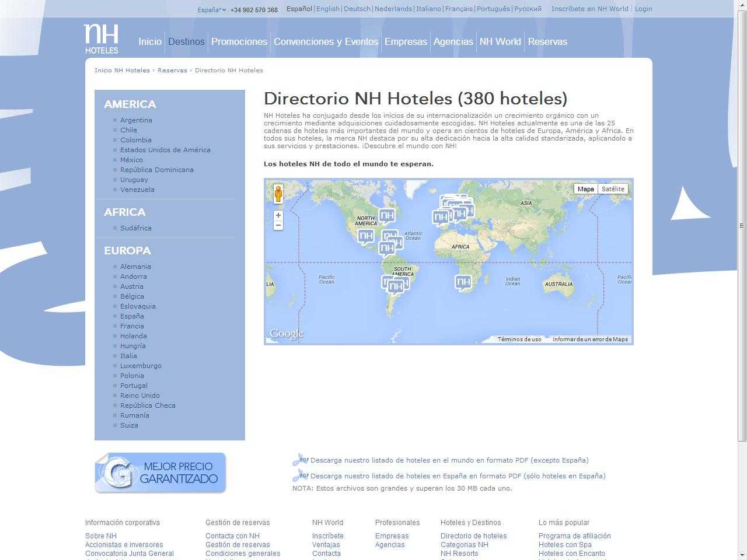
Task: Click the Mejor Precio Garantizado banner
Action: coord(160,473)
